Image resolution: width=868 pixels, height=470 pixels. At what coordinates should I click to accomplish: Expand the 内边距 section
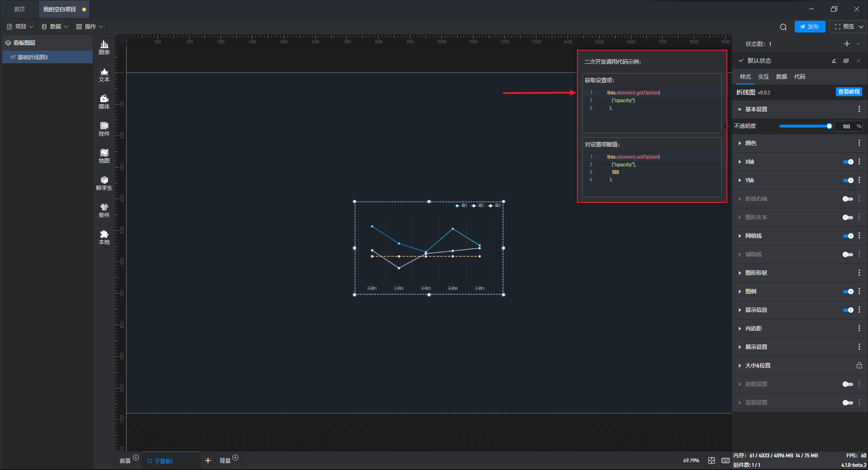740,329
